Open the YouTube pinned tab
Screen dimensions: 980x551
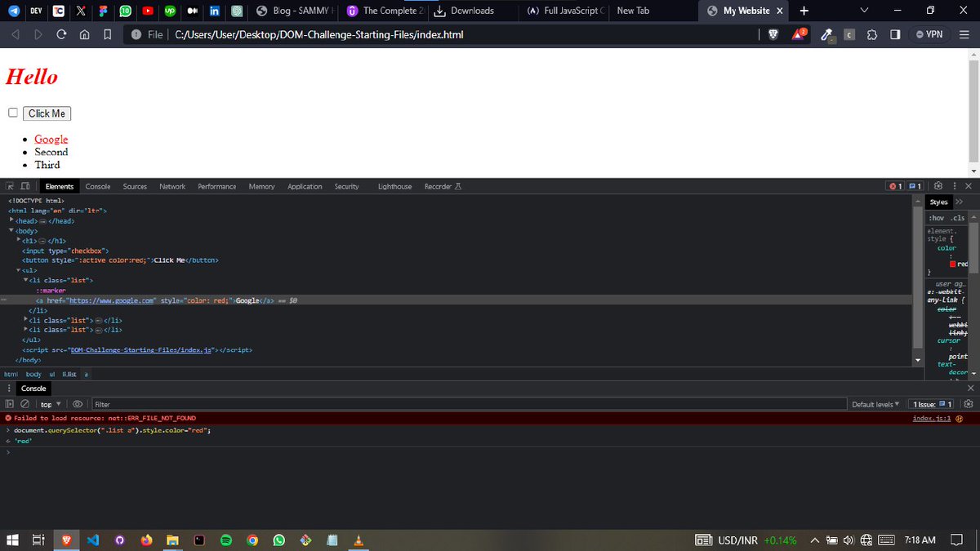coord(147,11)
